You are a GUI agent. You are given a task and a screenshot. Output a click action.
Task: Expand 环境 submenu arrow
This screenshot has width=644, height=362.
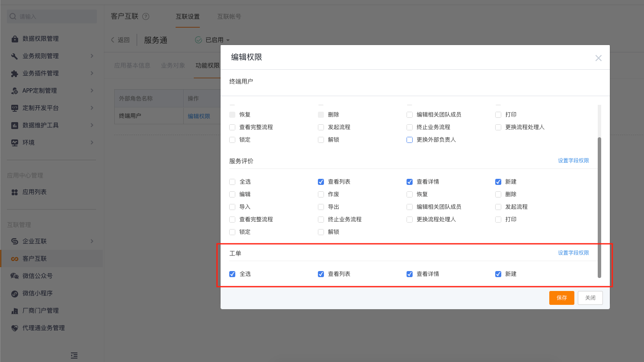[x=92, y=142]
